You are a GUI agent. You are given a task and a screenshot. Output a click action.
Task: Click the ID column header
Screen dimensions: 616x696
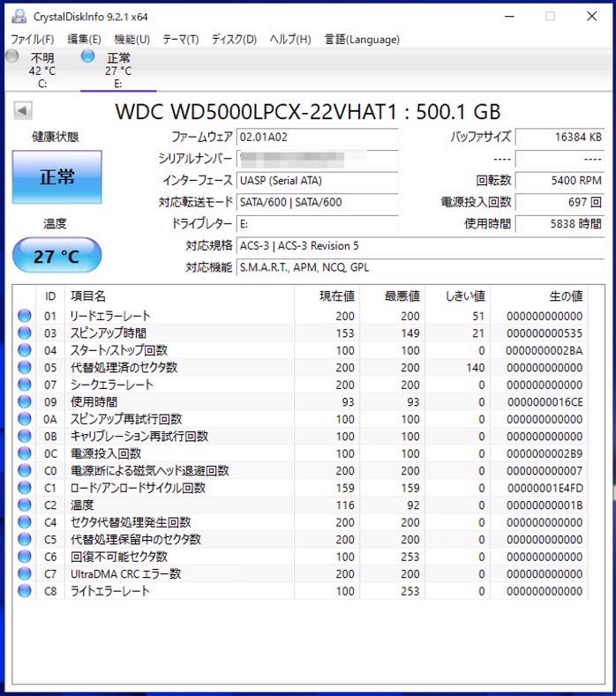tap(50, 296)
